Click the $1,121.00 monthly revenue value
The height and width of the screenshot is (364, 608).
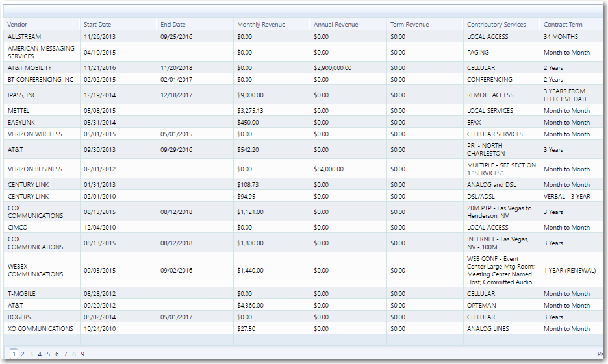pos(250,212)
